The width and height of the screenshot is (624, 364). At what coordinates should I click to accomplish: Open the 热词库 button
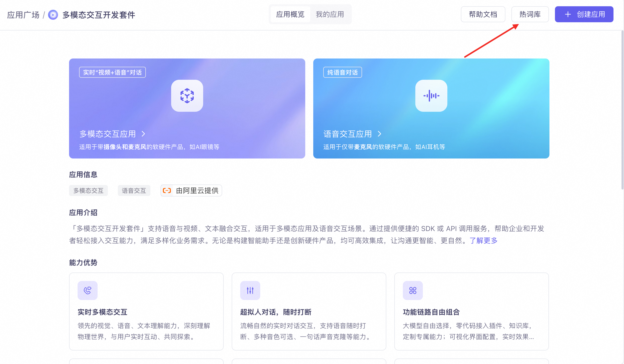coord(530,14)
